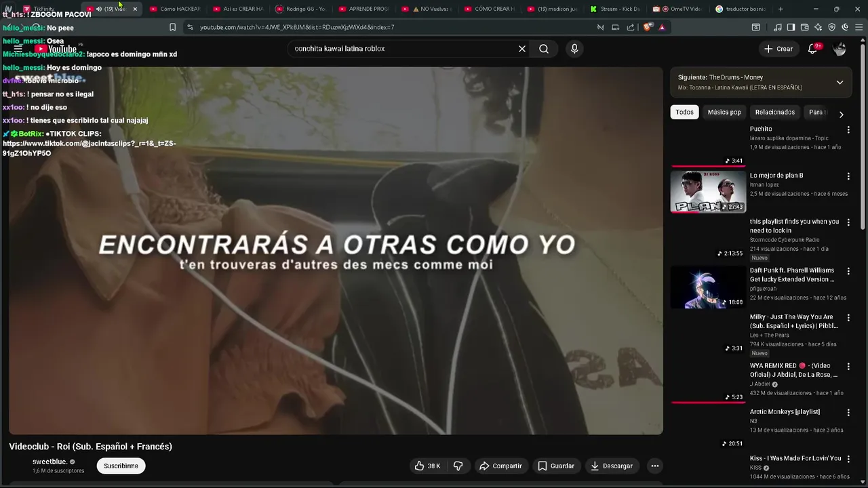Open site information icon beside URL
868x488 pixels.
(190, 27)
